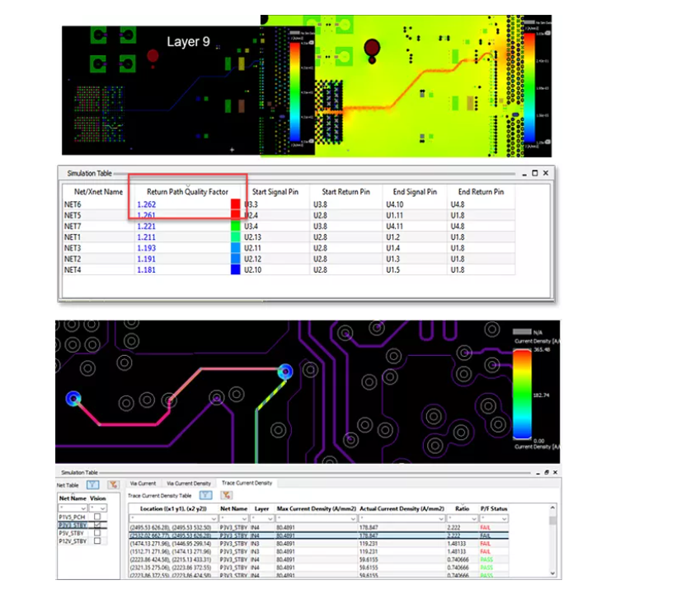Click the upper Simulation Table minimize icon
This screenshot has width=700, height=599.
(x=524, y=173)
